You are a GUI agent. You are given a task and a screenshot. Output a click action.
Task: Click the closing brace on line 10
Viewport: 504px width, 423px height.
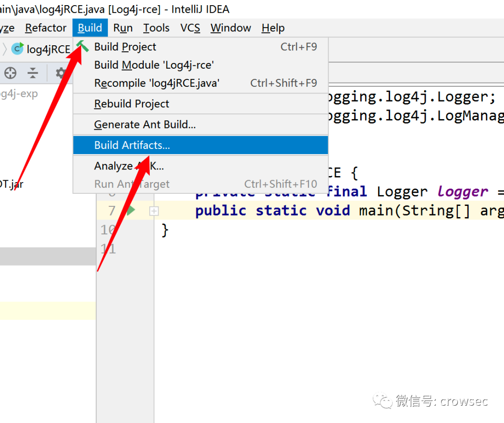coord(165,230)
